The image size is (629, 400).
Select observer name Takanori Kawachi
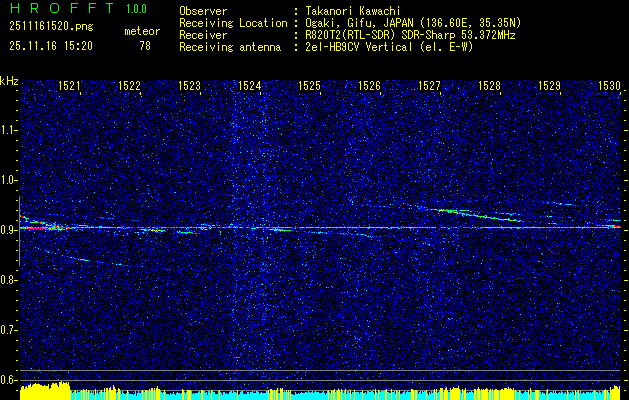click(x=353, y=11)
